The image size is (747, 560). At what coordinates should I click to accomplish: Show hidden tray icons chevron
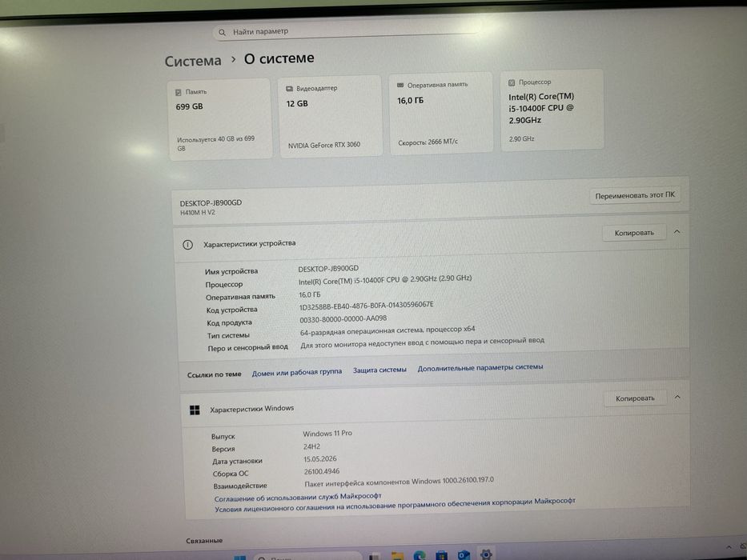pos(729,548)
